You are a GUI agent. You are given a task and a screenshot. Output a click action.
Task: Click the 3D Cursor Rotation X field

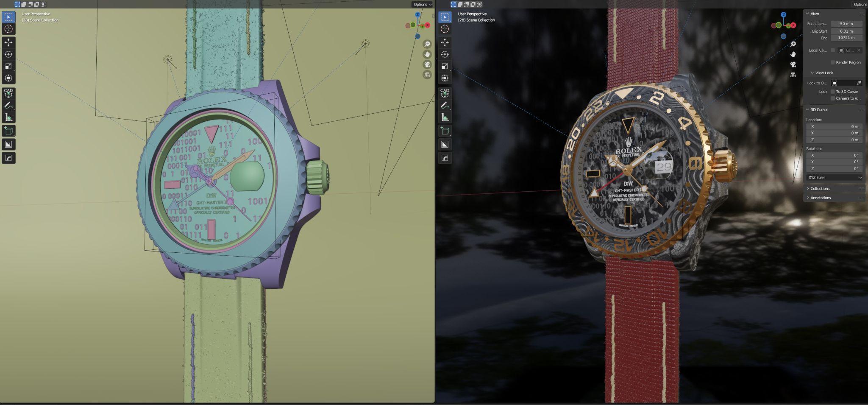pyautogui.click(x=835, y=155)
